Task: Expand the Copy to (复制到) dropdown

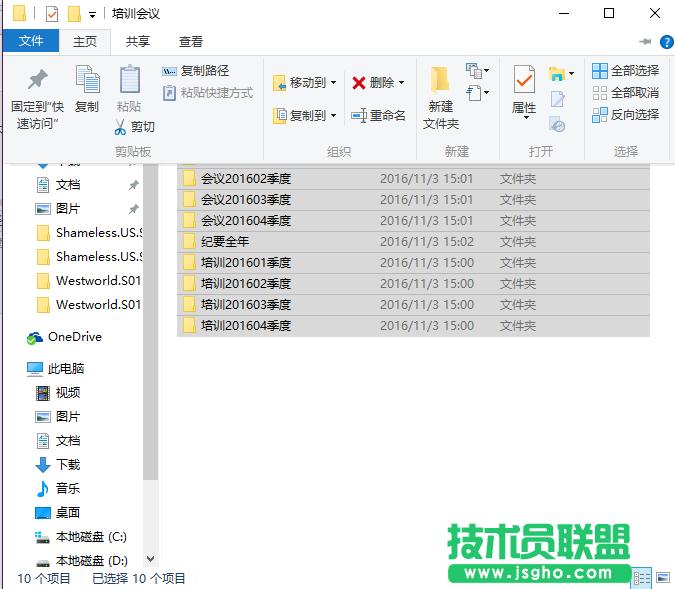Action: pyautogui.click(x=333, y=116)
